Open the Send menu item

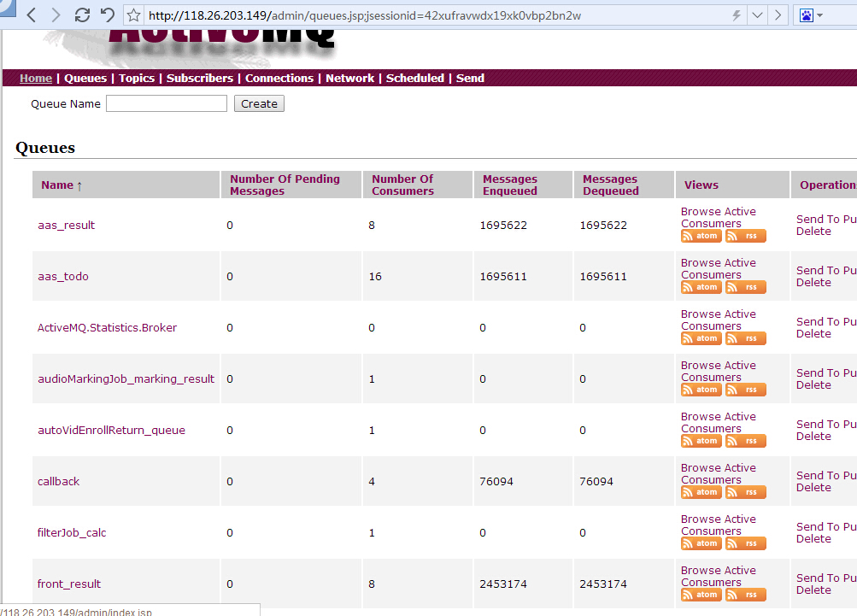click(470, 78)
